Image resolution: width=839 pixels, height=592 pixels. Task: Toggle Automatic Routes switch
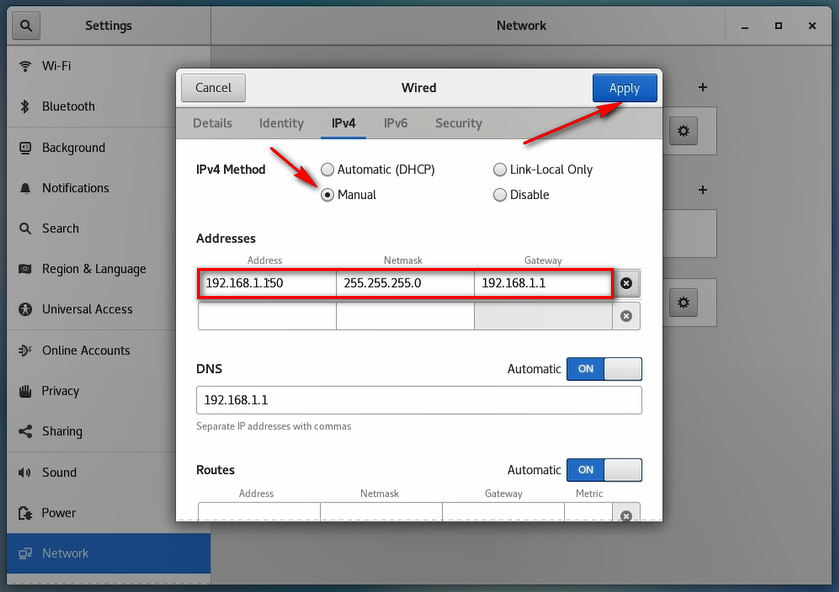coord(604,470)
